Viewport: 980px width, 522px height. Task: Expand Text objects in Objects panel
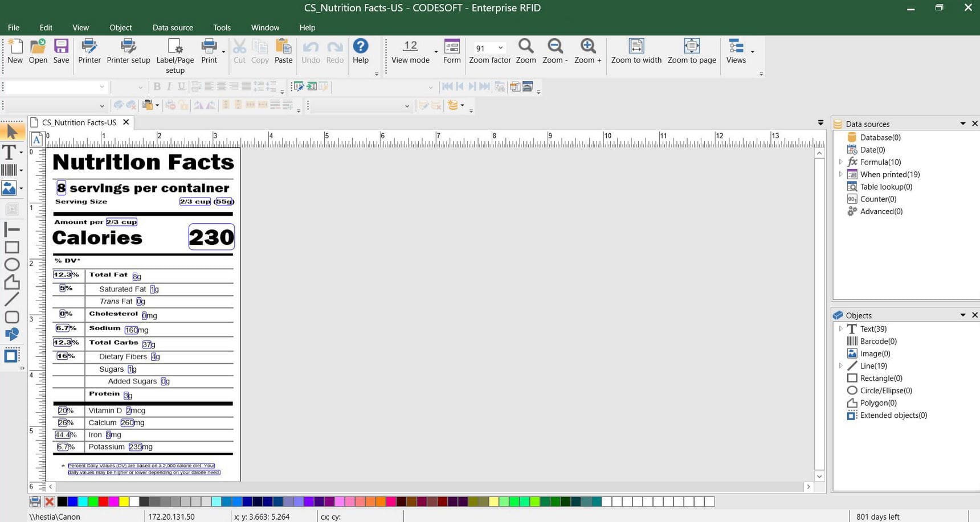[x=840, y=328]
